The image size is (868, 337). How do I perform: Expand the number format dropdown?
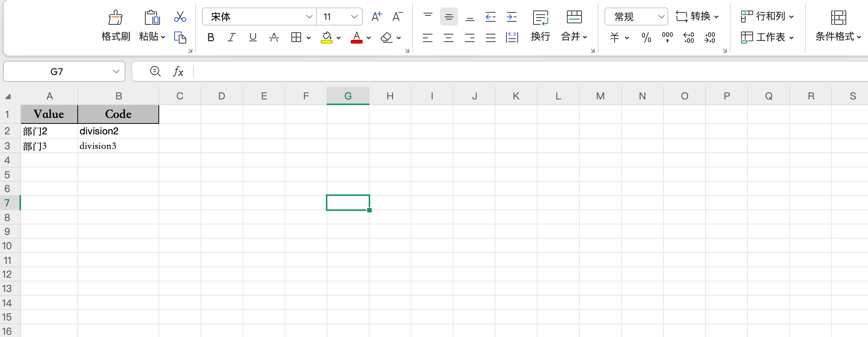click(661, 17)
